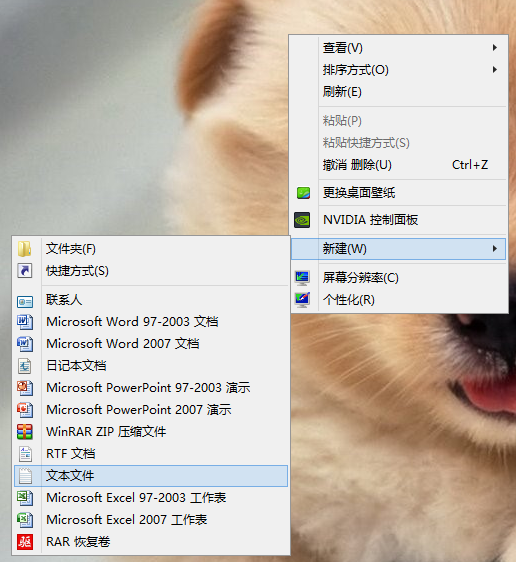Expand the 排序方式(O) submenu arrow
This screenshot has width=516, height=562.
(495, 70)
